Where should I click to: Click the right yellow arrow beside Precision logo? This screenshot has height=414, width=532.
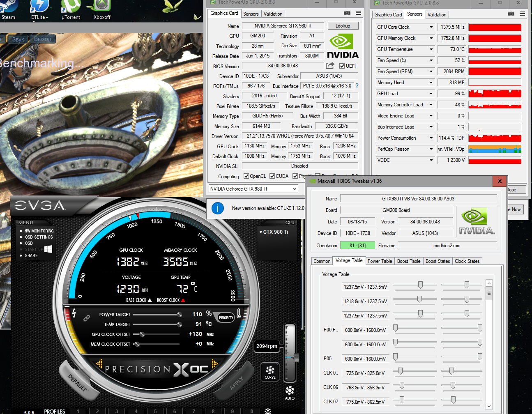[x=215, y=363]
